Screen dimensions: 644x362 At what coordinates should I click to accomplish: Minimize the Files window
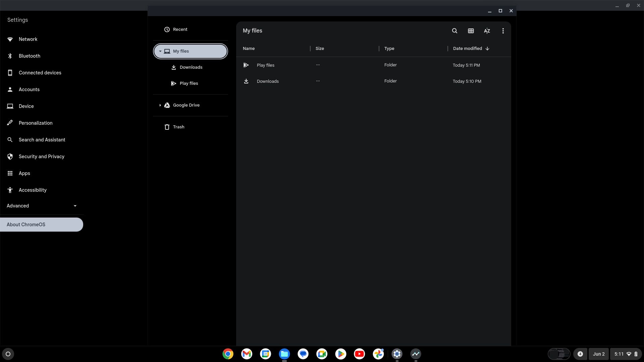click(490, 11)
